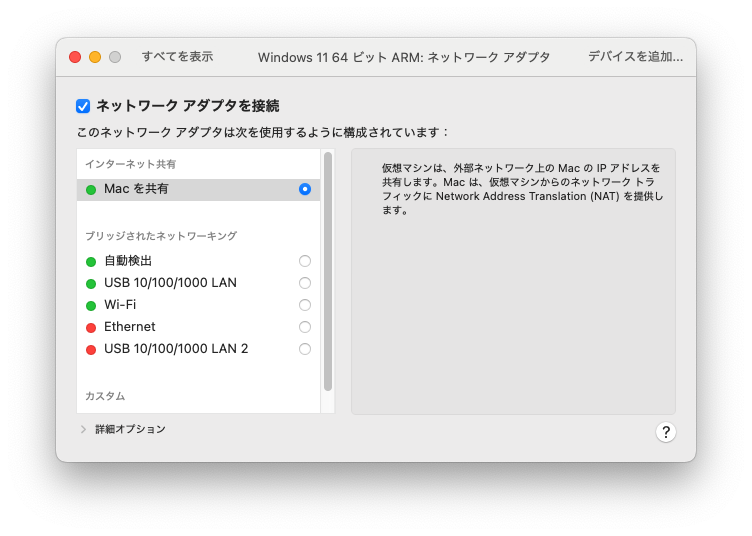Image resolution: width=752 pixels, height=536 pixels.
Task: Select the 自動検出 radio button
Action: [x=305, y=261]
